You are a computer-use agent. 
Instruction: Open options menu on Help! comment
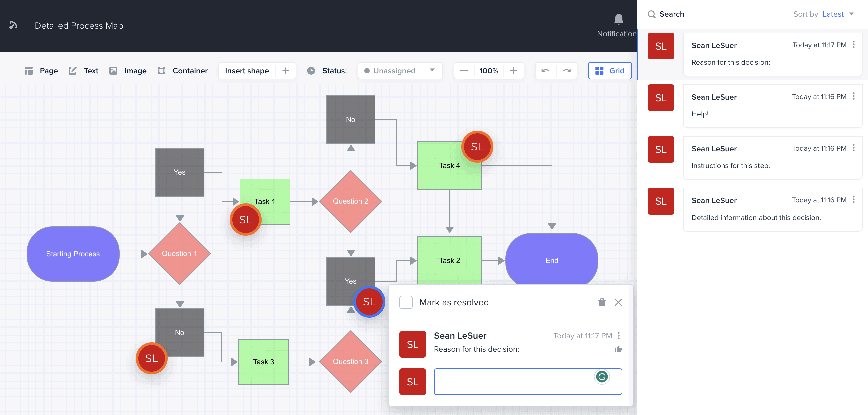coord(854,97)
